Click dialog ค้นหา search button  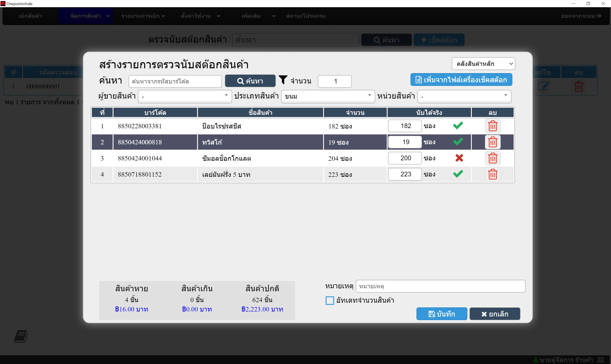click(250, 81)
